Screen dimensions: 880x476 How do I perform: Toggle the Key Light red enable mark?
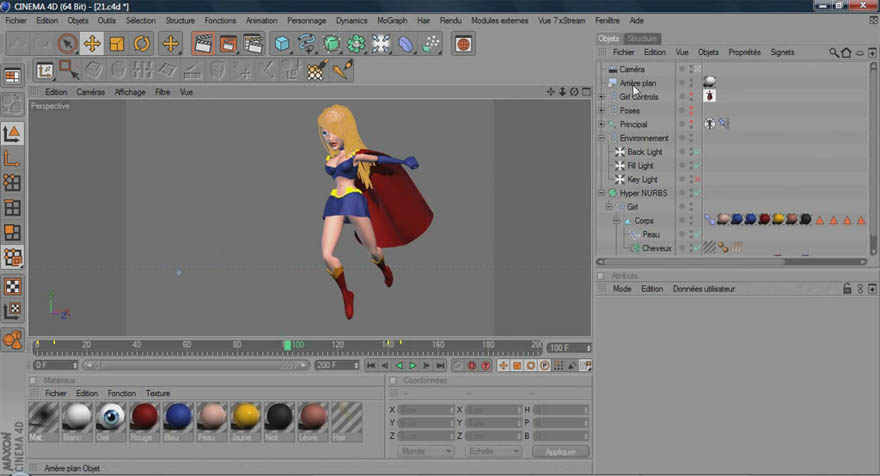click(x=698, y=179)
